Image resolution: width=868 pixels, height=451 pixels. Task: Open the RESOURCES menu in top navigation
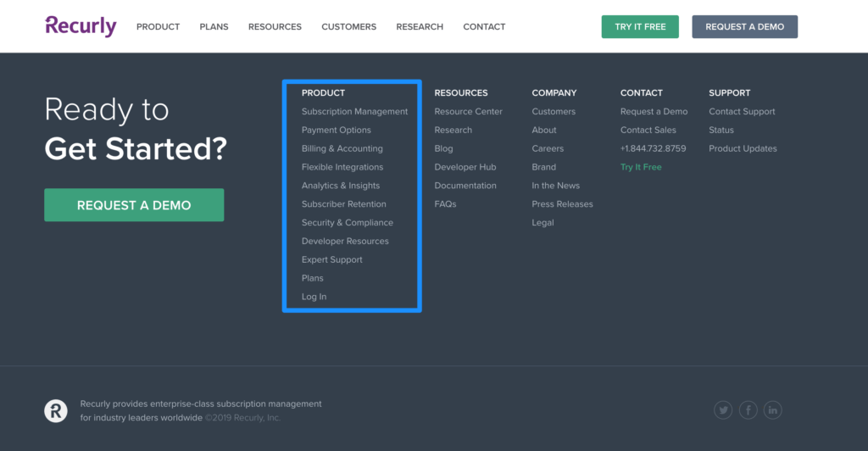[x=275, y=26]
